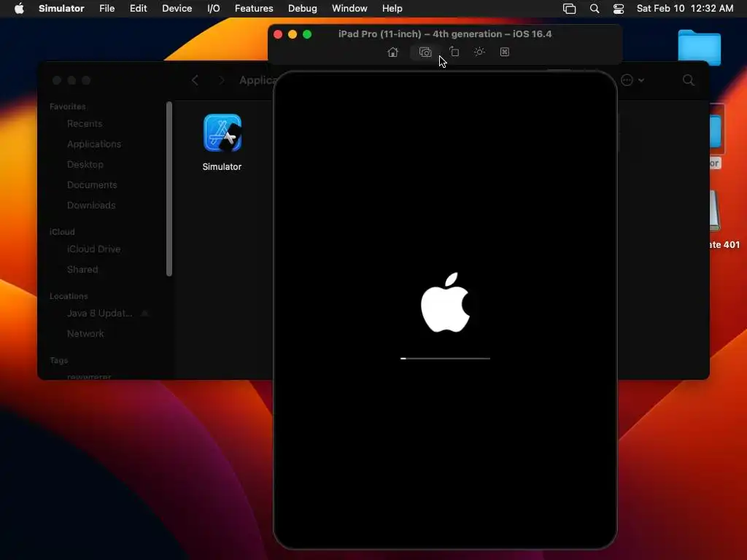Click the iPad Pro Simulator window title

(445, 34)
